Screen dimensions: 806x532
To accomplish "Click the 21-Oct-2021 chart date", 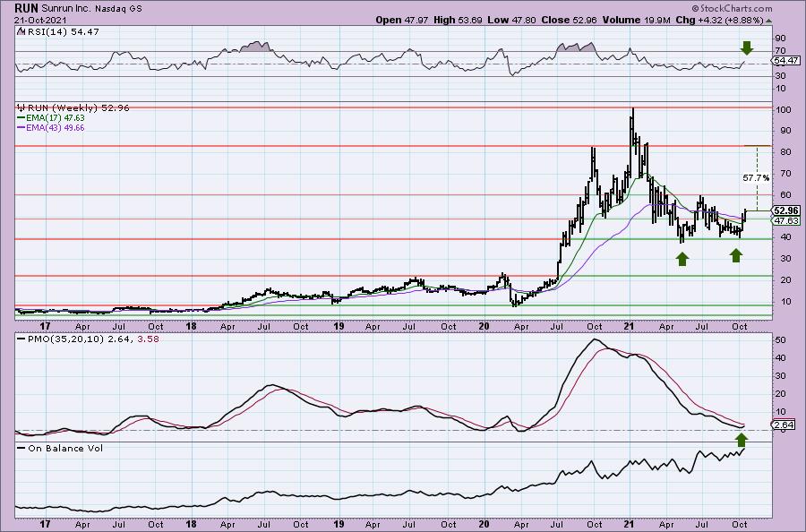I will pos(40,21).
